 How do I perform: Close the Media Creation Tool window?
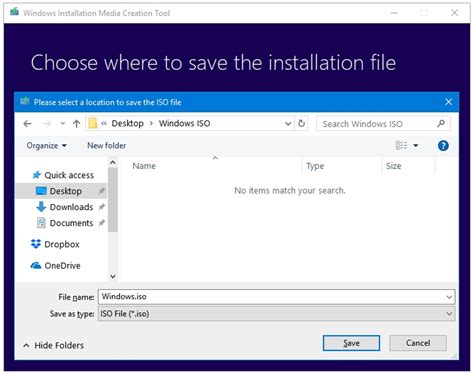(454, 13)
